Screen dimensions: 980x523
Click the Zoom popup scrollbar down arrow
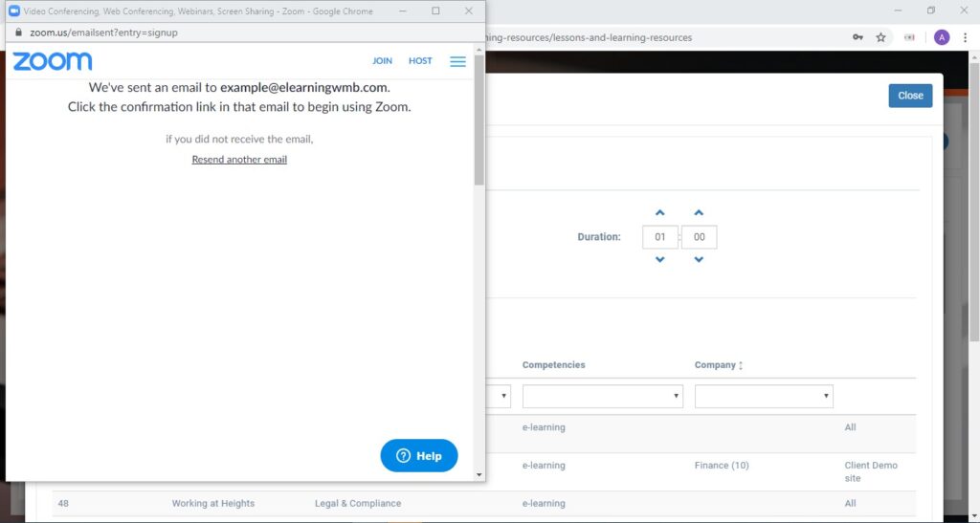(x=479, y=475)
